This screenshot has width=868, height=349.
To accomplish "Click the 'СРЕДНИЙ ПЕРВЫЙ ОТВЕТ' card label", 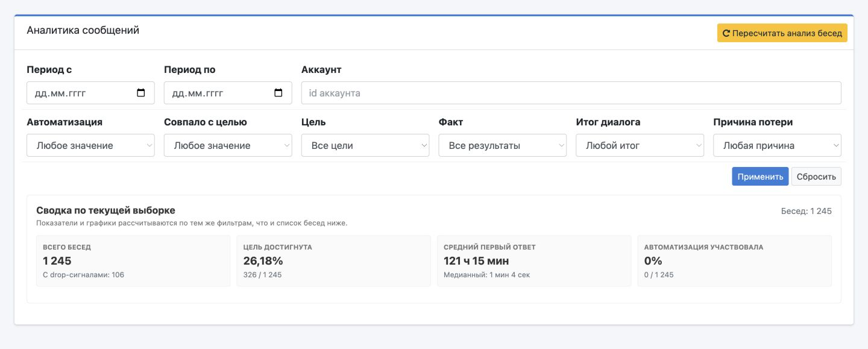I will coord(489,247).
